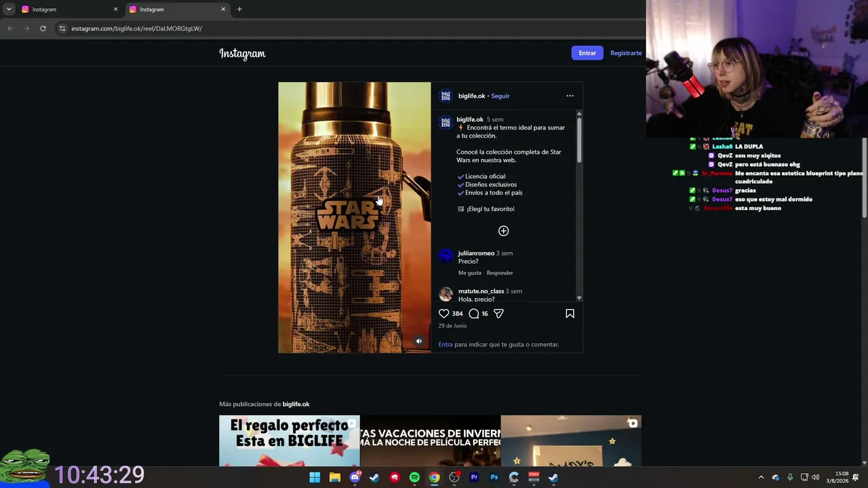Open Discord from the taskbar

click(x=355, y=477)
